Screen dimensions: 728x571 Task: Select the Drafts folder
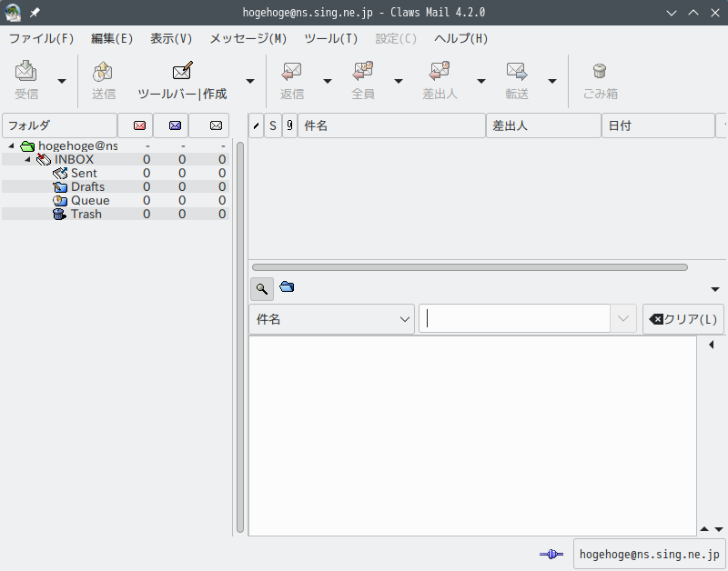pos(116,187)
